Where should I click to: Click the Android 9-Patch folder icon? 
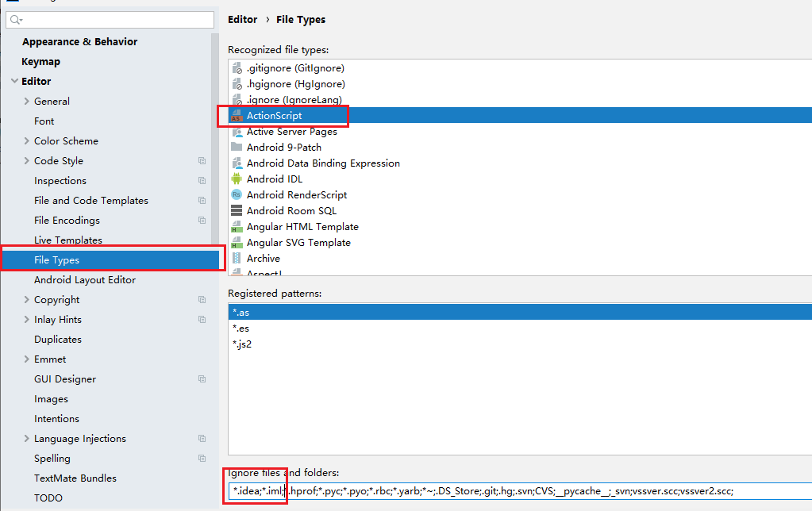coord(237,147)
